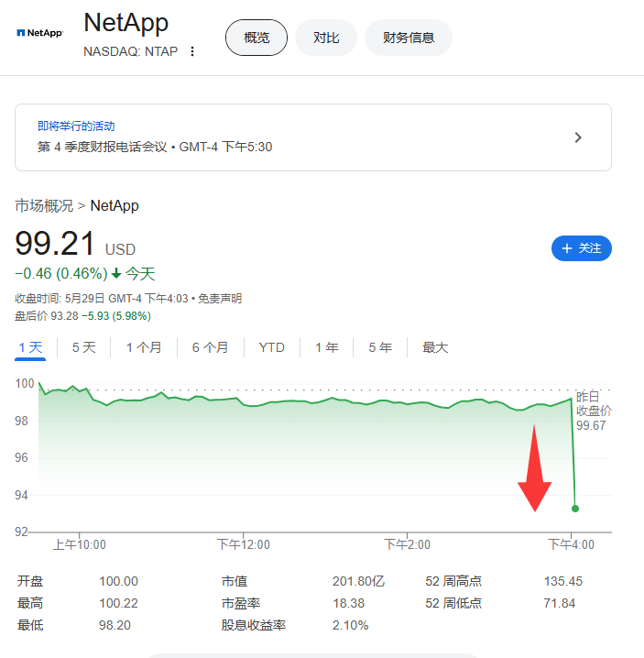This screenshot has width=644, height=658.
Task: Click the 上午10:00 axis label
Action: (80, 544)
